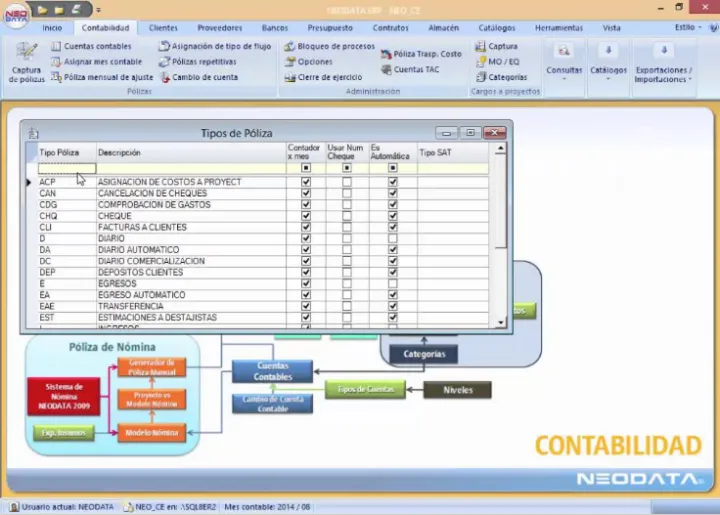Toggle Usar Num Cheque for CHQ row
This screenshot has width=720, height=515.
click(347, 216)
